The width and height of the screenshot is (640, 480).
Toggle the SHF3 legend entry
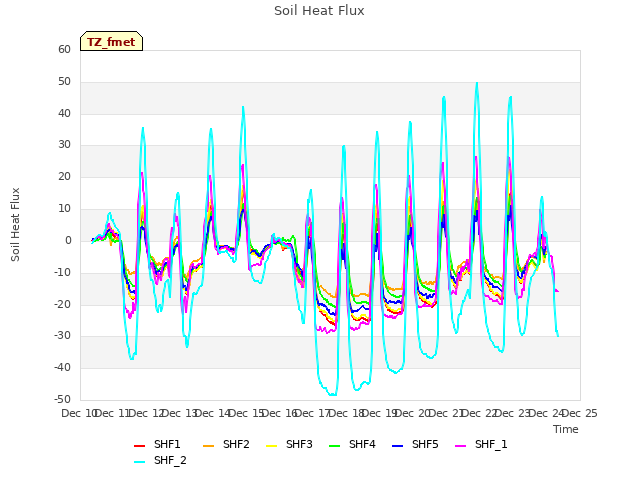click(289, 444)
